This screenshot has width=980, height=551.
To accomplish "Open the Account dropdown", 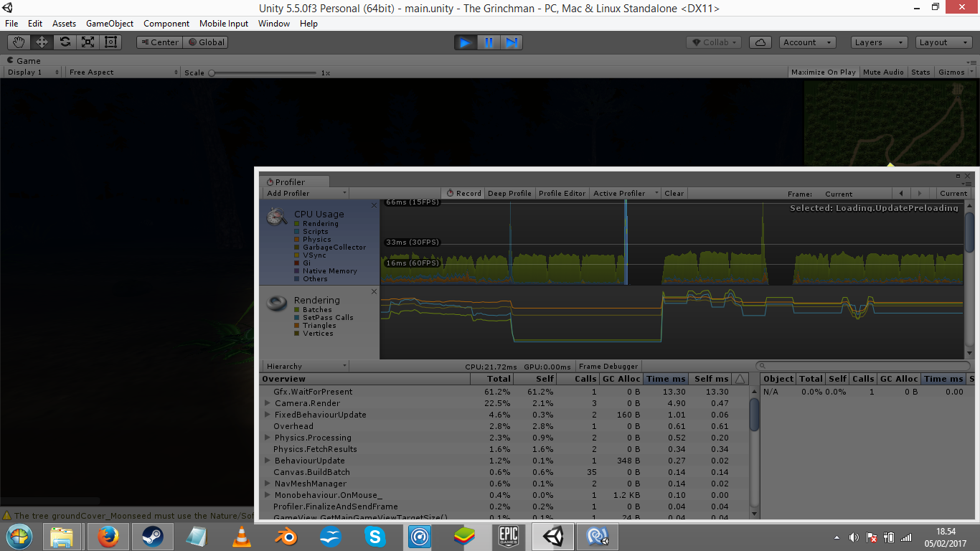I will (808, 42).
